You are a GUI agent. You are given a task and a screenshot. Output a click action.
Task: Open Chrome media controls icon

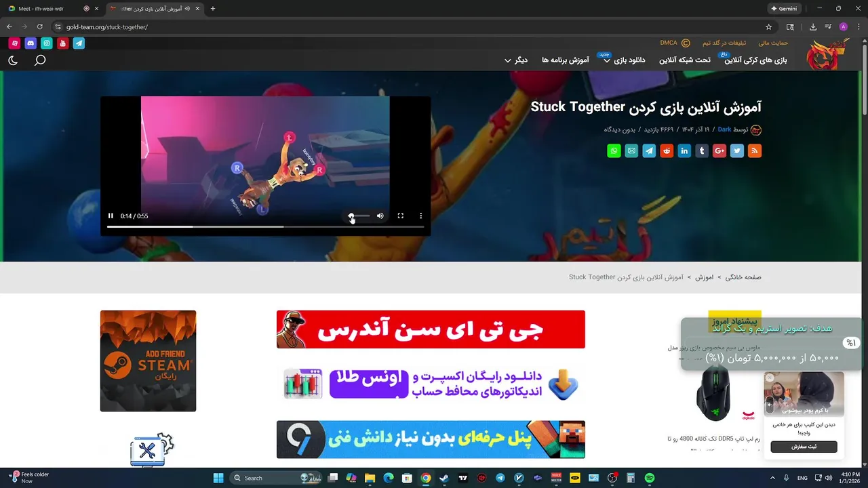pos(828,27)
